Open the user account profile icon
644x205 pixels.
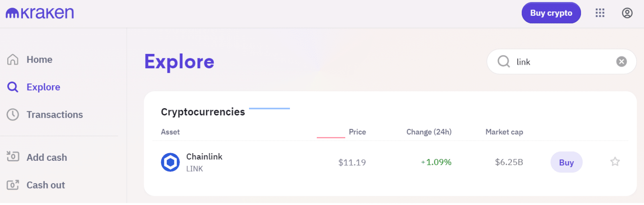pyautogui.click(x=627, y=13)
